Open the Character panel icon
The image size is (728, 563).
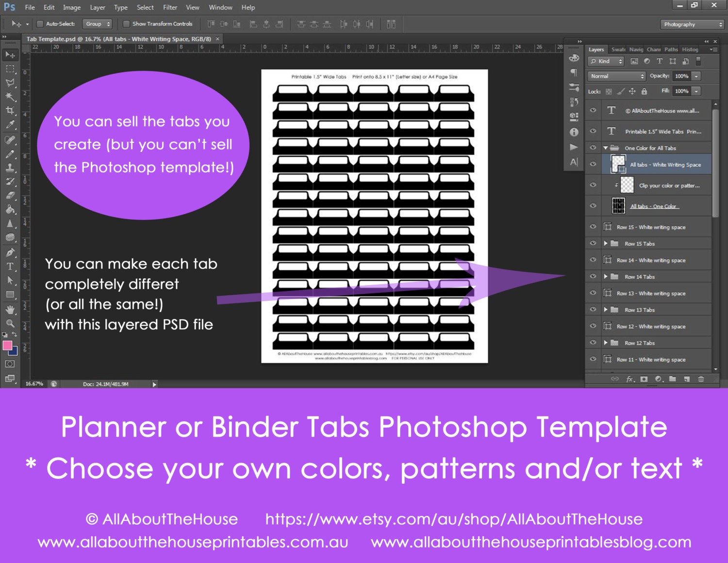574,162
